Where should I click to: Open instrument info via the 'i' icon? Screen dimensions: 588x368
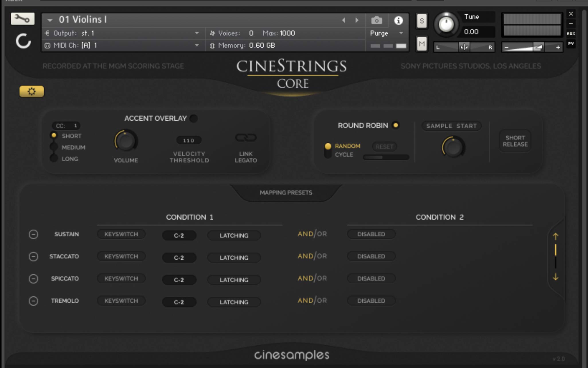coord(399,20)
